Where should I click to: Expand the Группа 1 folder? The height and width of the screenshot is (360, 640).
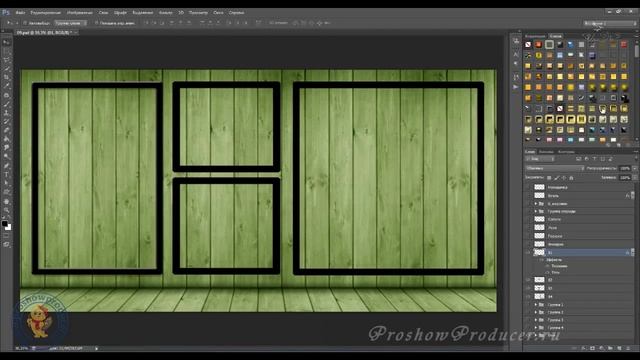(x=536, y=304)
